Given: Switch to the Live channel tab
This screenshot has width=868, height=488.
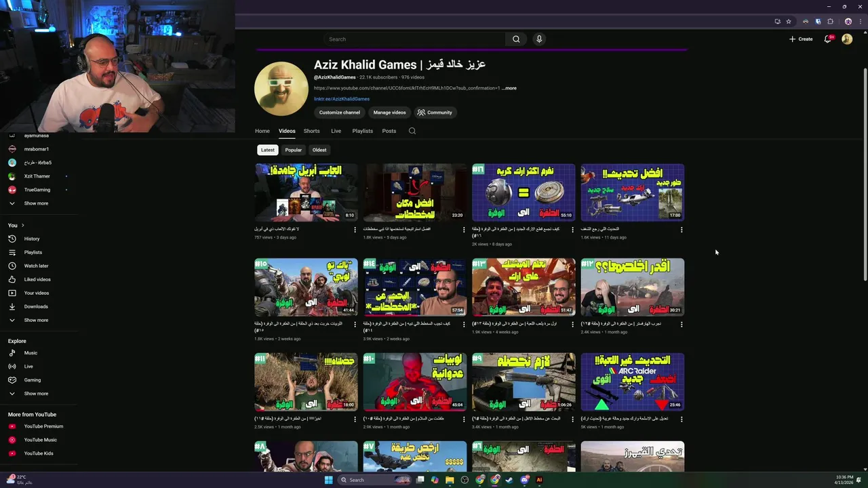Looking at the screenshot, I should coord(336,131).
